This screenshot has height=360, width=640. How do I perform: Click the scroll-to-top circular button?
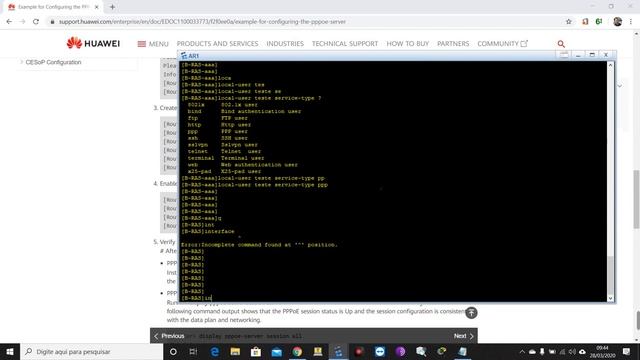(471, 313)
